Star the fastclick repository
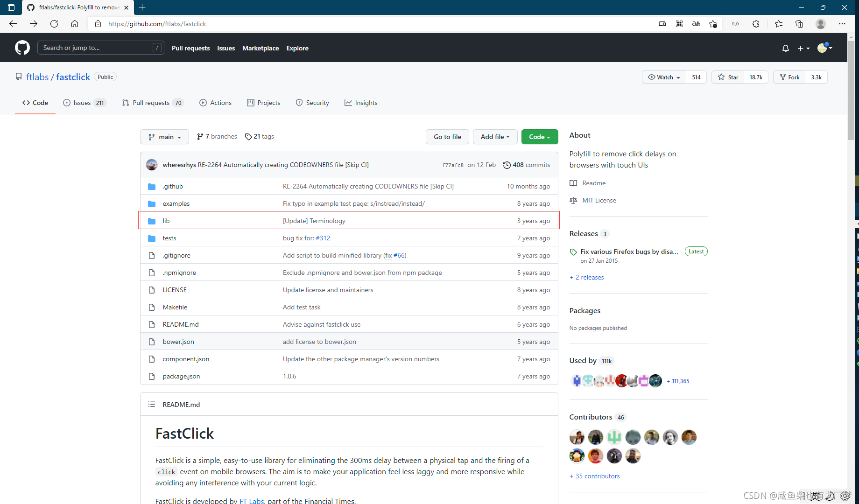The width and height of the screenshot is (859, 504). 727,77
